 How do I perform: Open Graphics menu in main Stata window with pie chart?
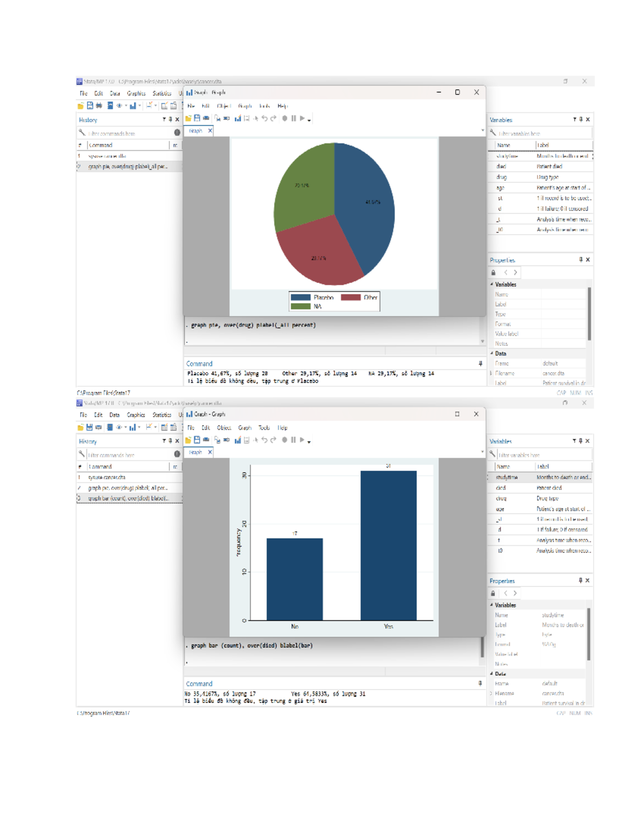pyautogui.click(x=136, y=93)
